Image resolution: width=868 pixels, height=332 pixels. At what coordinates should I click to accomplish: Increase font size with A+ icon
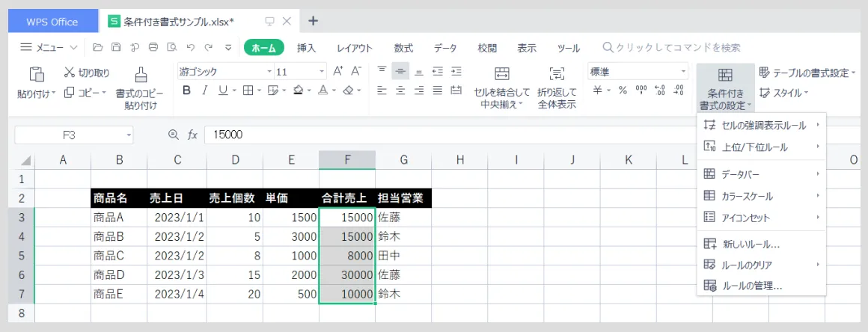point(337,71)
